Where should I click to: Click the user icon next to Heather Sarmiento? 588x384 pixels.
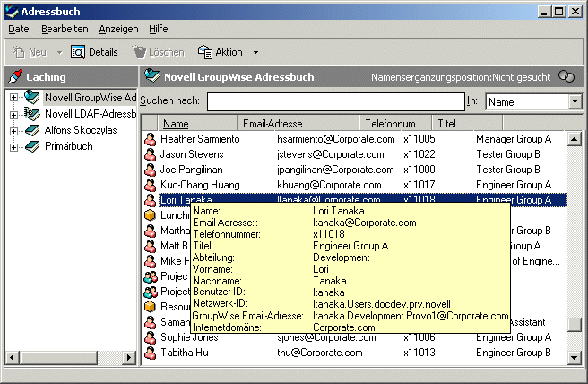click(x=151, y=139)
